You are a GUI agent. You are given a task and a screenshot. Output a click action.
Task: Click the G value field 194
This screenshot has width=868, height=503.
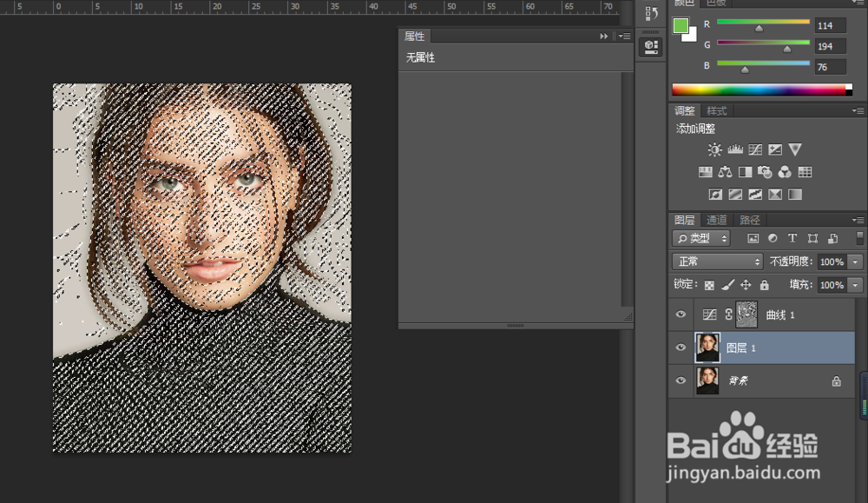pyautogui.click(x=830, y=47)
